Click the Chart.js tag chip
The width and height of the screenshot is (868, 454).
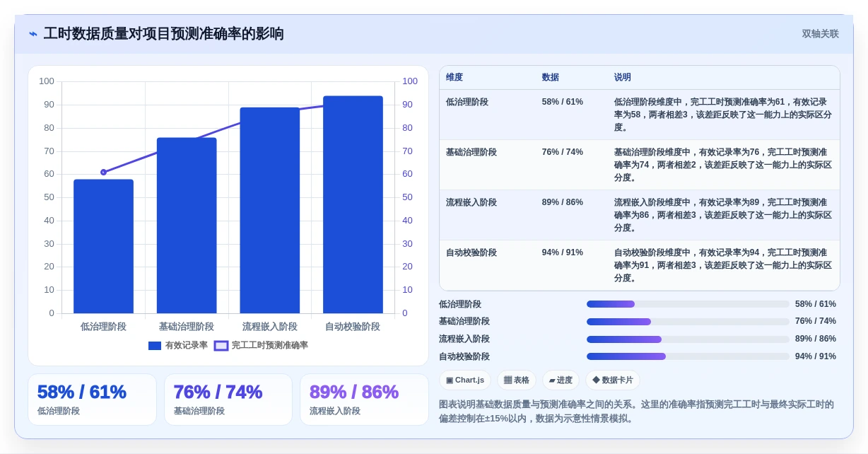[465, 380]
